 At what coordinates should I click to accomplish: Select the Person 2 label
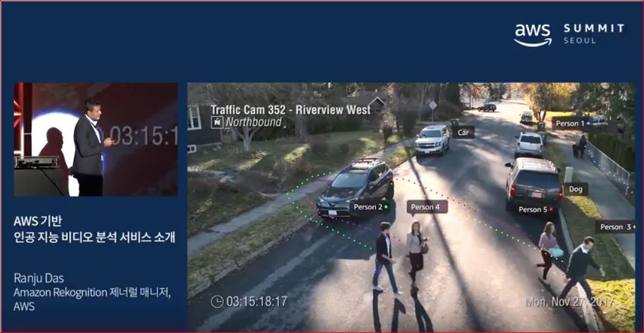coord(370,207)
